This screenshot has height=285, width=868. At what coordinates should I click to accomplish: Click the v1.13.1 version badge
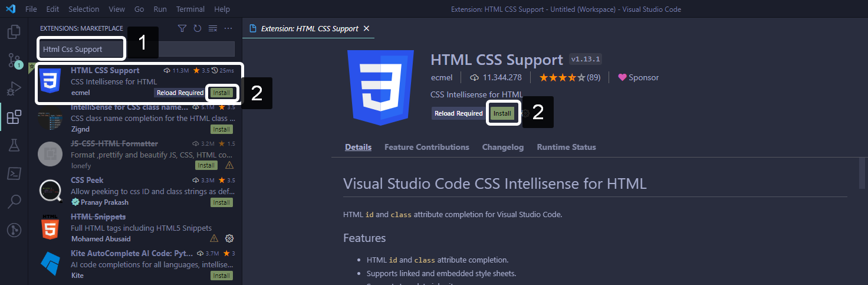(x=586, y=60)
